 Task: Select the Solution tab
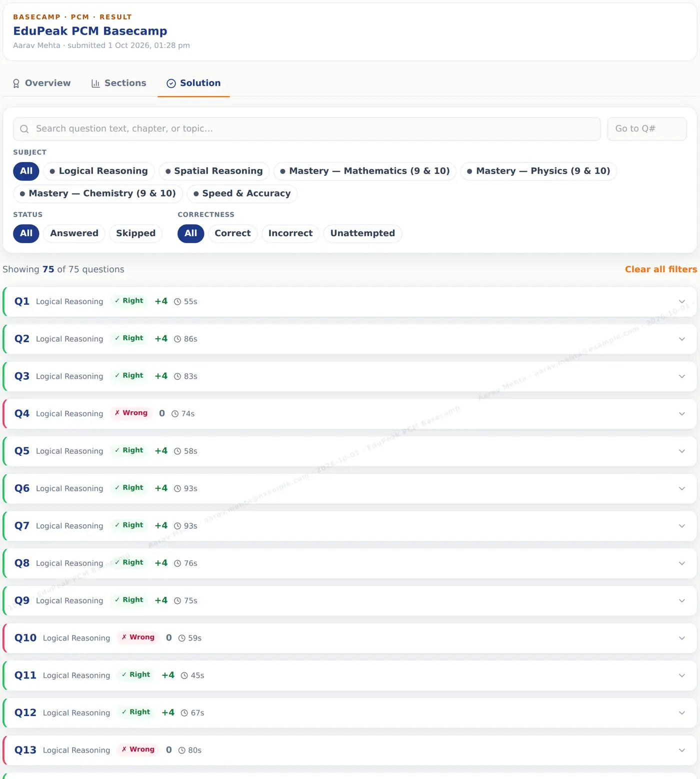(193, 83)
